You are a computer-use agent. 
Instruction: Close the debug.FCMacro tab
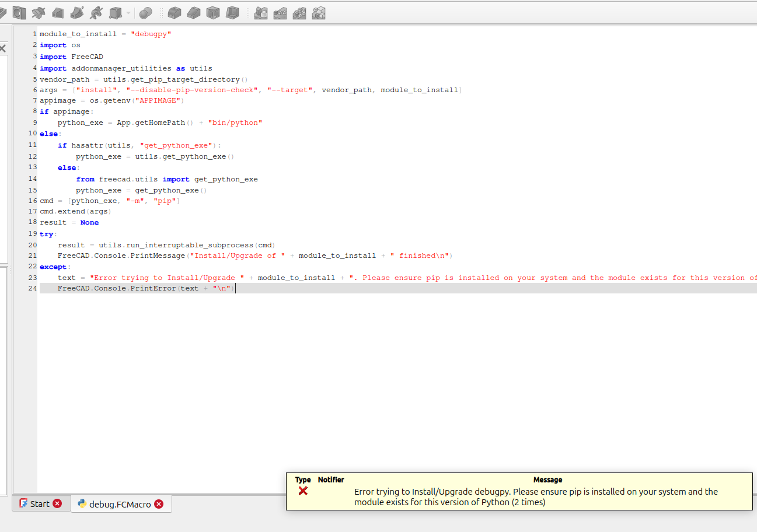[158, 503]
